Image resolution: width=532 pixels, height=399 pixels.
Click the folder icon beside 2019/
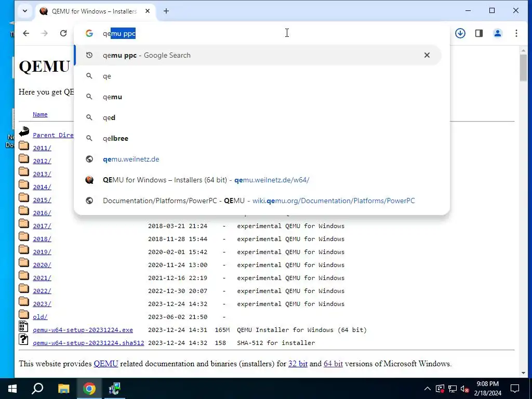(x=24, y=249)
